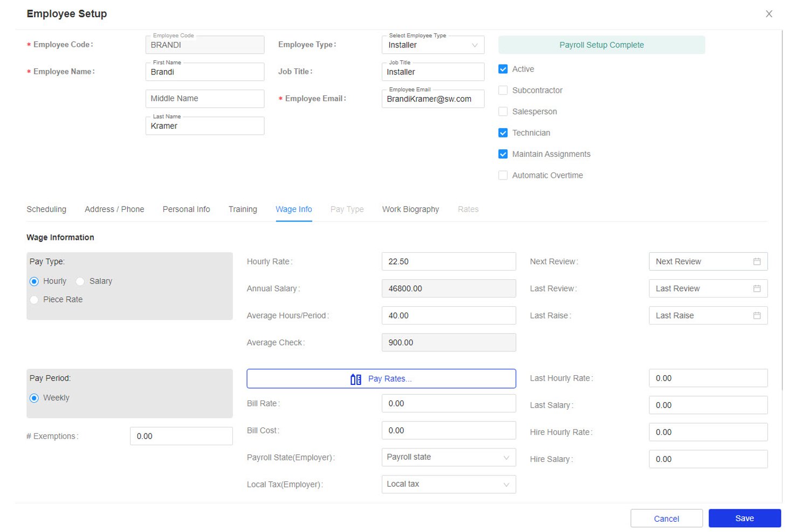Uncheck the Technician checkbox

click(503, 133)
